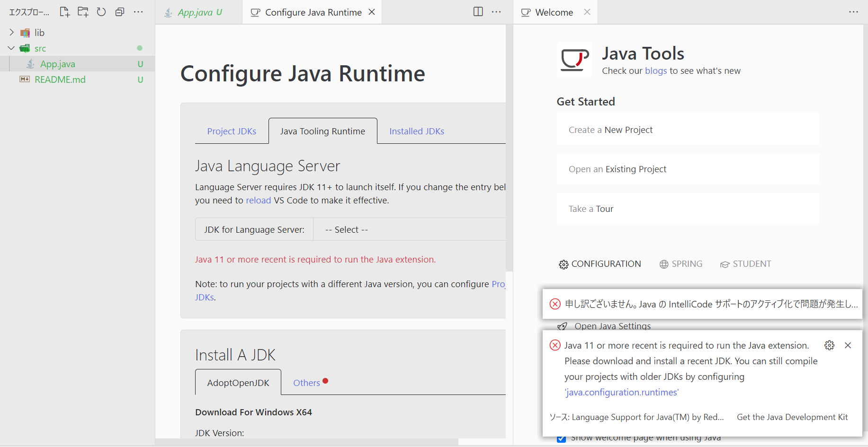Open Explorer more actions menu
Image resolution: width=868 pixels, height=447 pixels.
point(138,12)
